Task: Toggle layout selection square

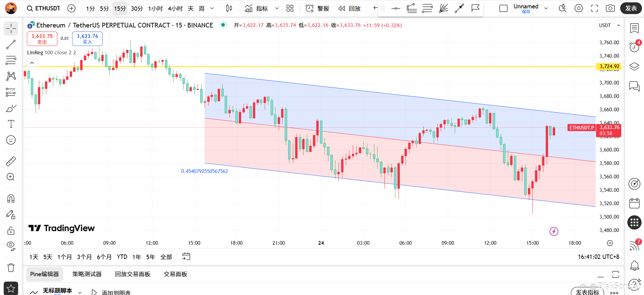Action: click(x=503, y=8)
